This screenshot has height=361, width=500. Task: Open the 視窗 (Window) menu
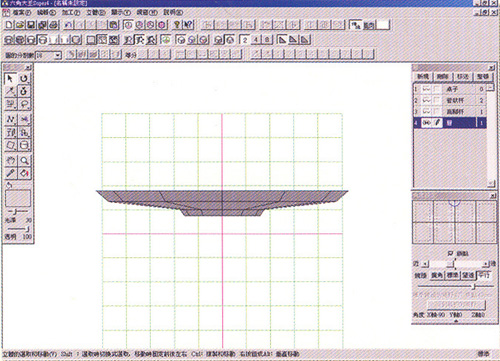point(147,13)
